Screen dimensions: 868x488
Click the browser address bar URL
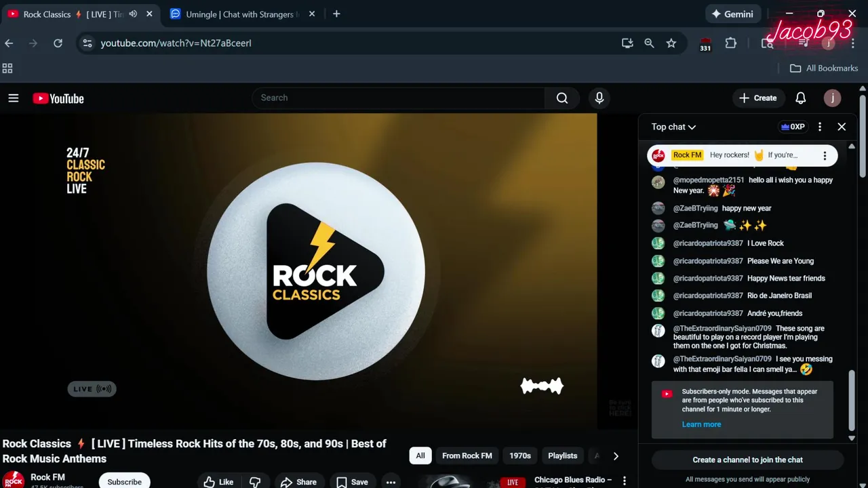pyautogui.click(x=176, y=43)
